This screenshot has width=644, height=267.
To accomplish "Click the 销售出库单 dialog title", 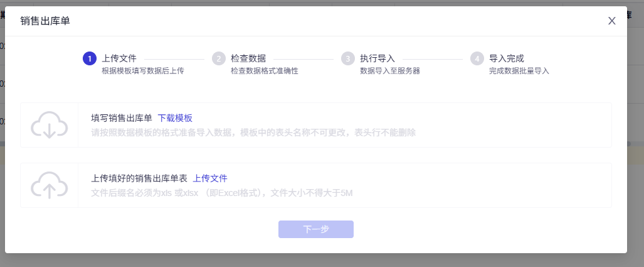I will (45, 21).
